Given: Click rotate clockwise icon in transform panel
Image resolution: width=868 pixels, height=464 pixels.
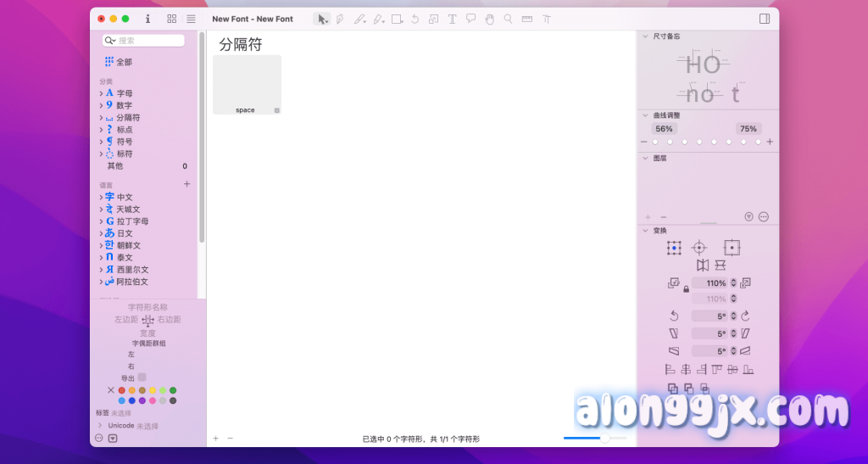Looking at the screenshot, I should pos(745,316).
